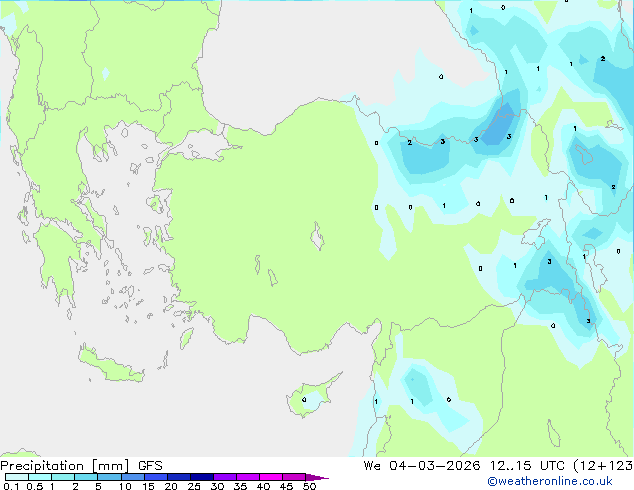The image size is (634, 490).
Task: Click the 'We' weekday abbreviation
Action: pyautogui.click(x=372, y=466)
